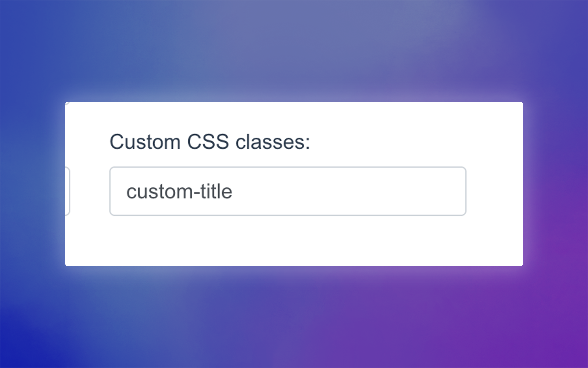Image resolution: width=588 pixels, height=368 pixels.
Task: Click the Custom CSS classes input field
Action: 288,191
